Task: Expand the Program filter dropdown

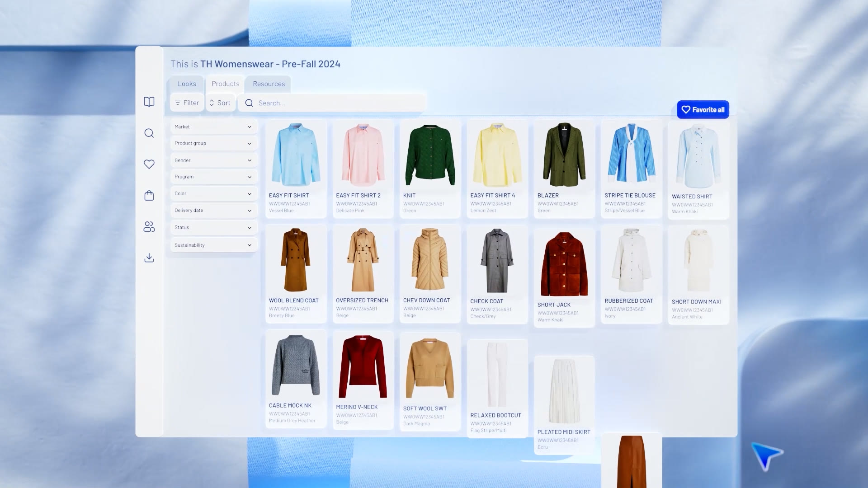Action: (x=214, y=177)
